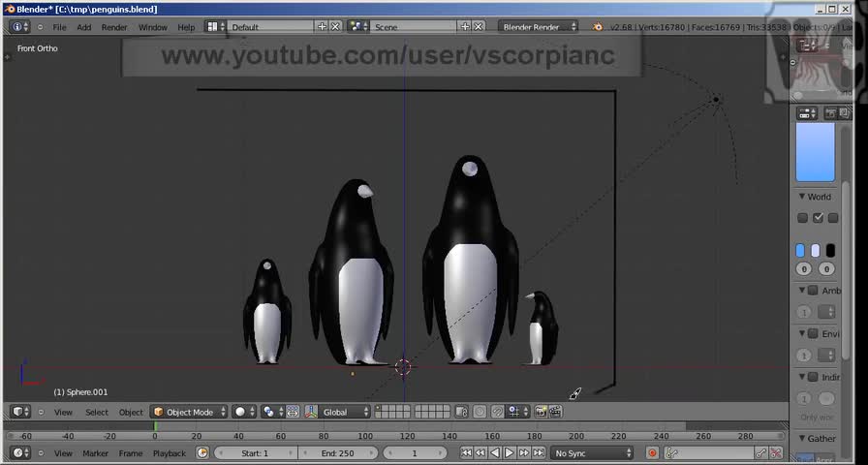Screen dimensions: 868x465
Task: Play the animation forward
Action: click(510, 452)
